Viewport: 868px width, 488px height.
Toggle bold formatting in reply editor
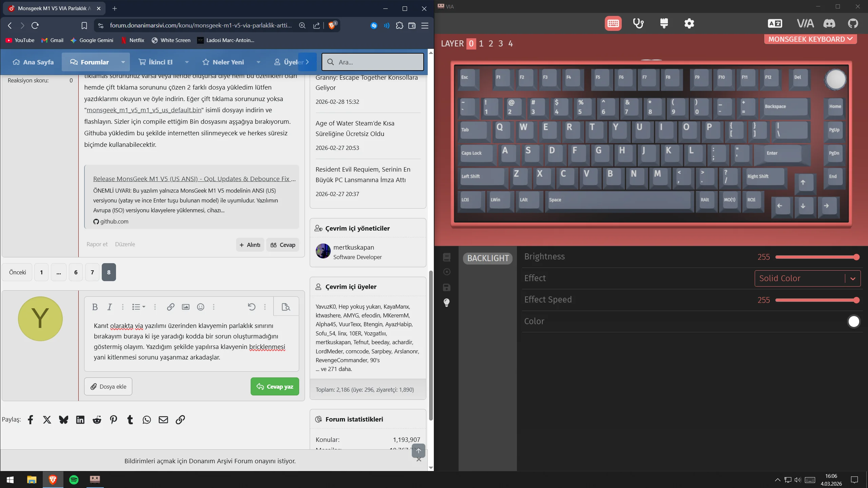point(95,307)
